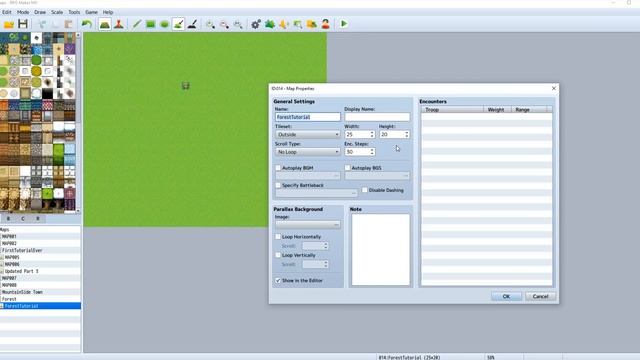Open the Database gear icon
This screenshot has height=360, width=640.
256,24
